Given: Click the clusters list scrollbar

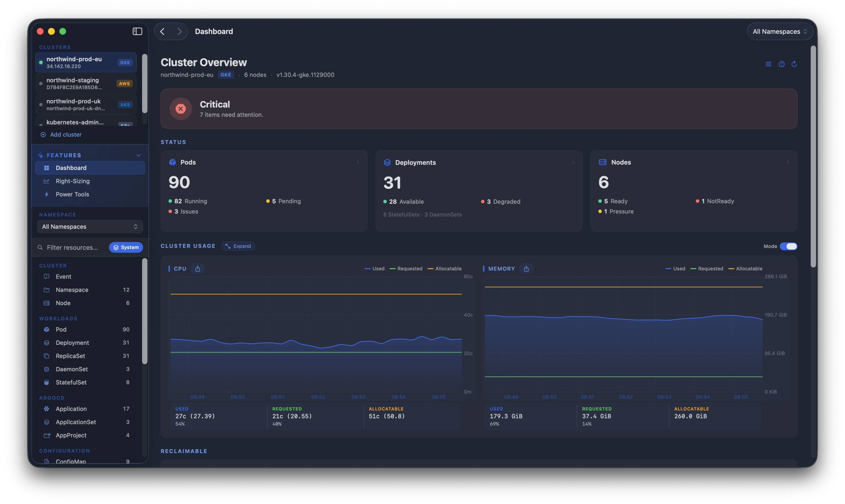Looking at the screenshot, I should [x=145, y=83].
